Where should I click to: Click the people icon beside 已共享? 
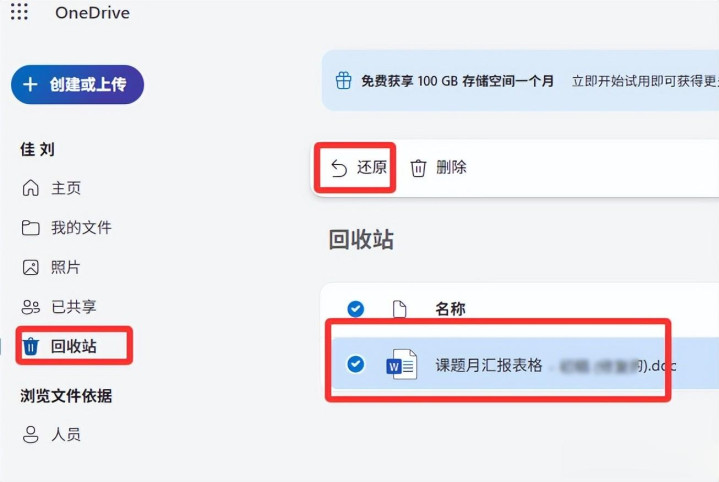click(x=31, y=307)
